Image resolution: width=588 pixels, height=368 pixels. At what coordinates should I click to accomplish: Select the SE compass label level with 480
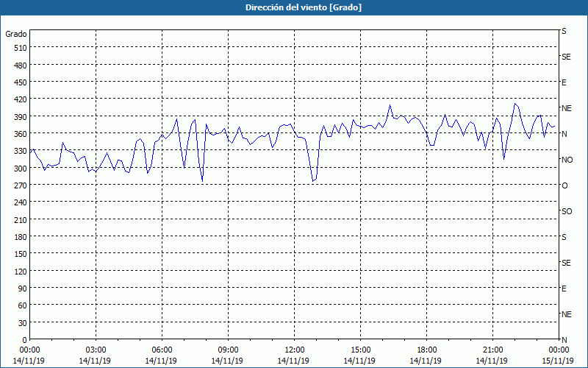click(566, 57)
